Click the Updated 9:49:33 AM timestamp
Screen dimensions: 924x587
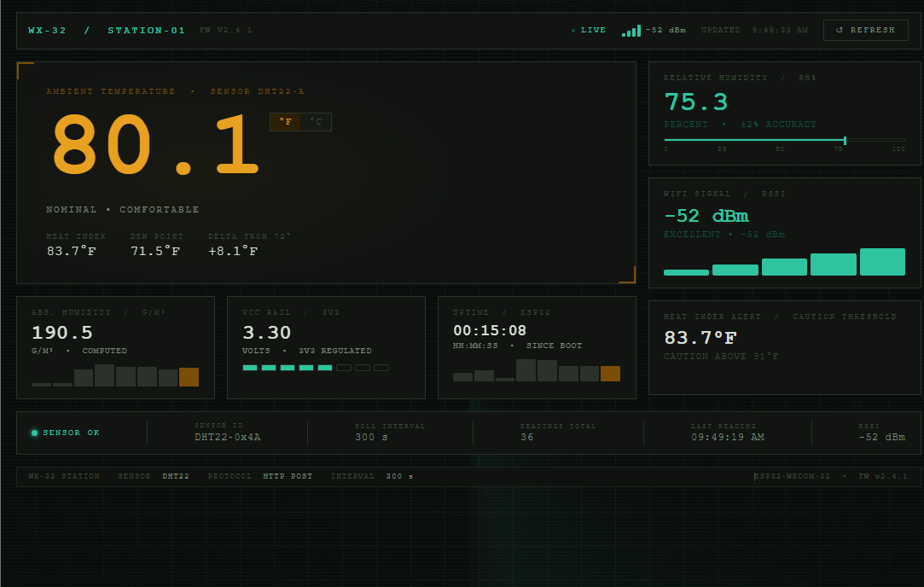754,30
